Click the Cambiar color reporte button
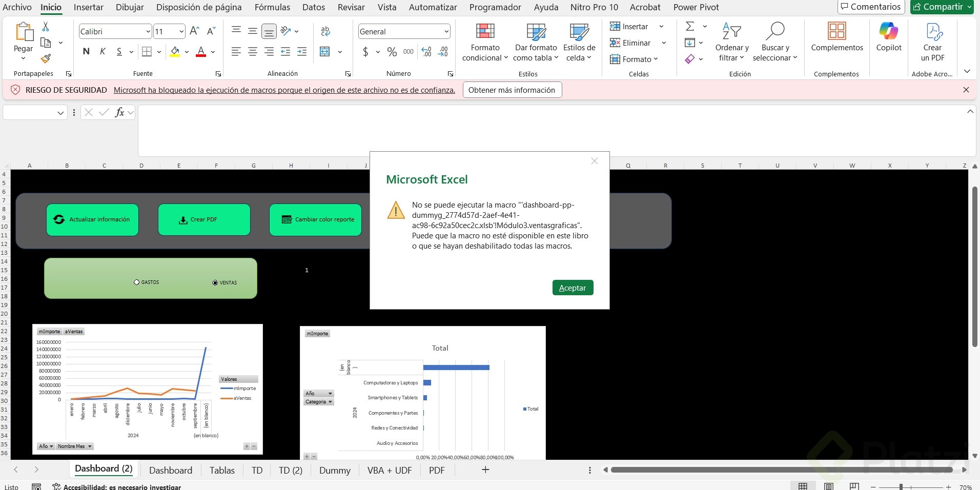The height and width of the screenshot is (490, 980). click(315, 220)
